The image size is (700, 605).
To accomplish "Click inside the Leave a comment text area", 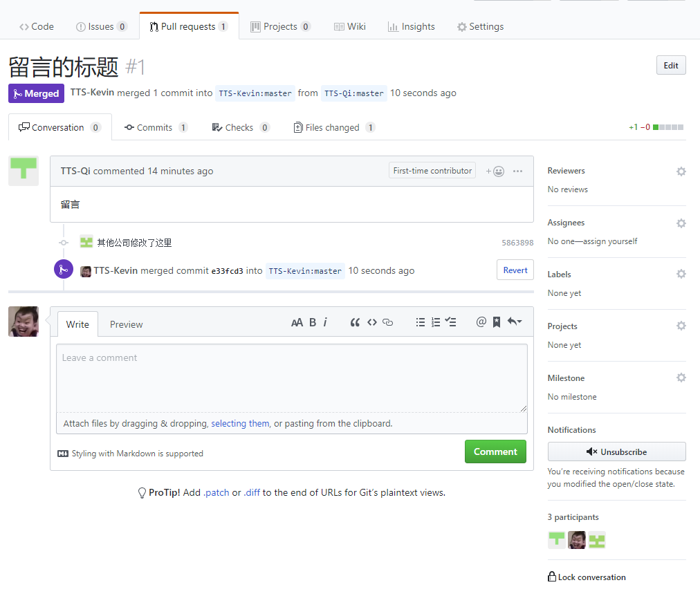I will pyautogui.click(x=292, y=378).
